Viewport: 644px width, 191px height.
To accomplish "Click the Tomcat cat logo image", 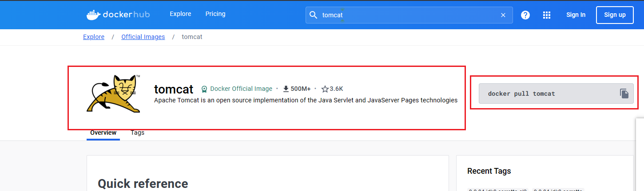I will (114, 94).
